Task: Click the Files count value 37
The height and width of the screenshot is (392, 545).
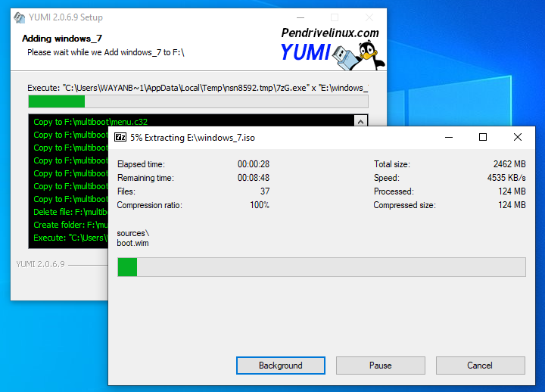Action: click(265, 191)
